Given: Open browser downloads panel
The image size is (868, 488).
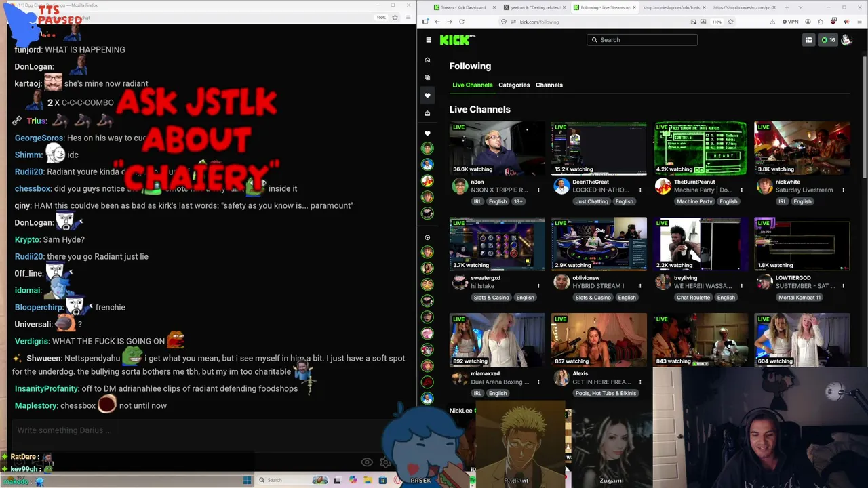Looking at the screenshot, I should coord(774,22).
